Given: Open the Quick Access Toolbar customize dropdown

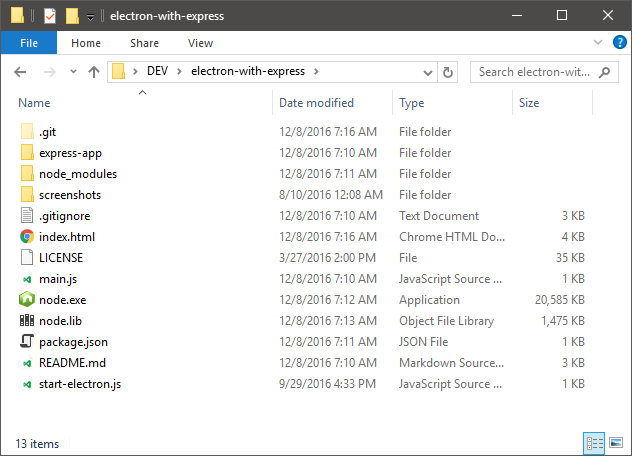Looking at the screenshot, I should tap(91, 17).
